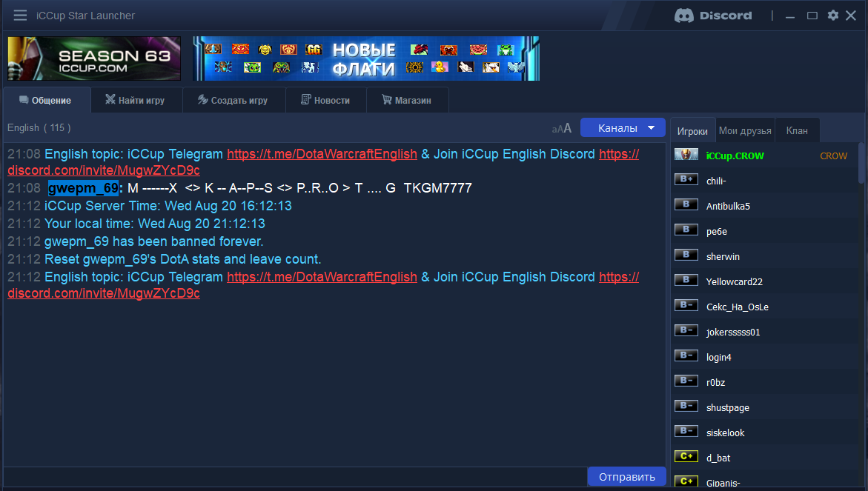Click the B rank badge beside Yellowcard22

point(686,280)
